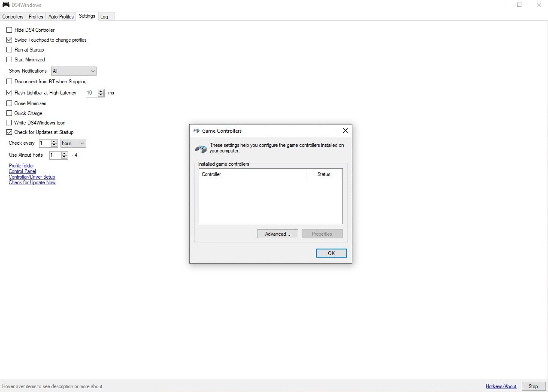Click the Game Controllers dialog title icon

[197, 131]
